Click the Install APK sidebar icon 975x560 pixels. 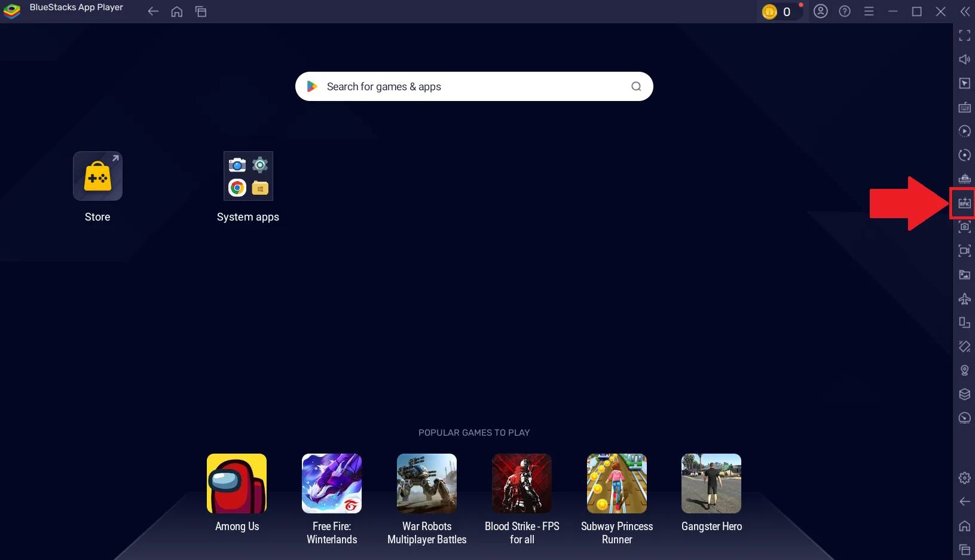tap(964, 203)
